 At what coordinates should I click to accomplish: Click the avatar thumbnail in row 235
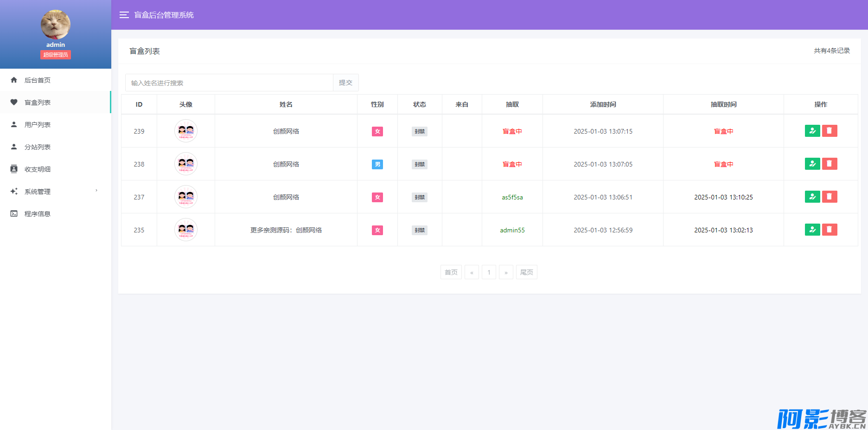186,230
